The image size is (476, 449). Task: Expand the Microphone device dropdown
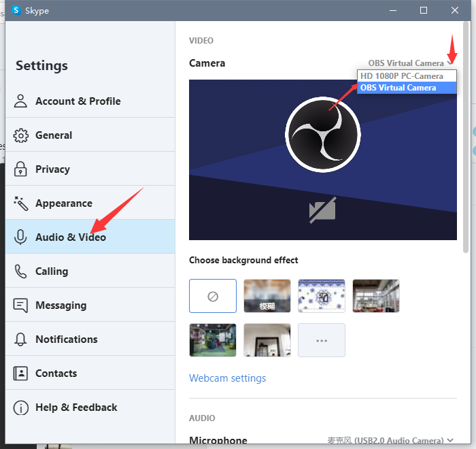[x=390, y=440]
